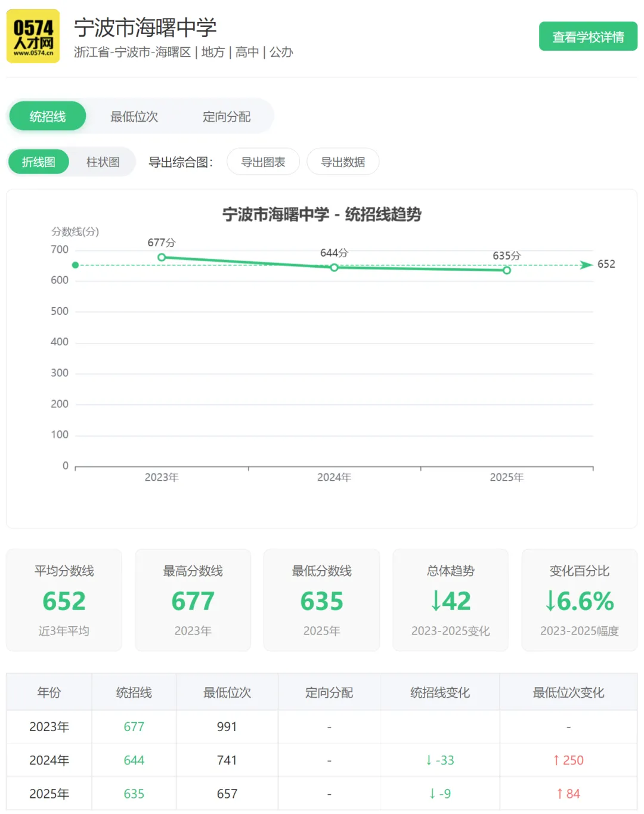This screenshot has height=814, width=644.
Task: Click the chart title 统招线趋势
Action: [x=321, y=214]
